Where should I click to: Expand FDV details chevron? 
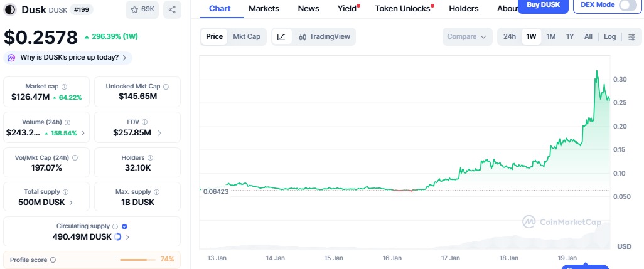click(159, 133)
